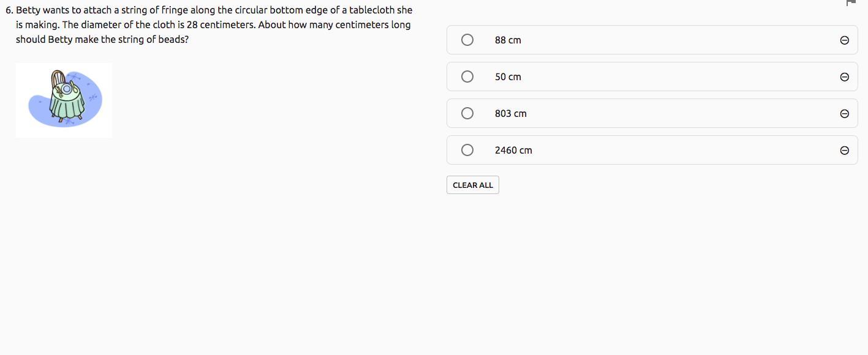Strike out the 2460 cm option

pos(844,151)
